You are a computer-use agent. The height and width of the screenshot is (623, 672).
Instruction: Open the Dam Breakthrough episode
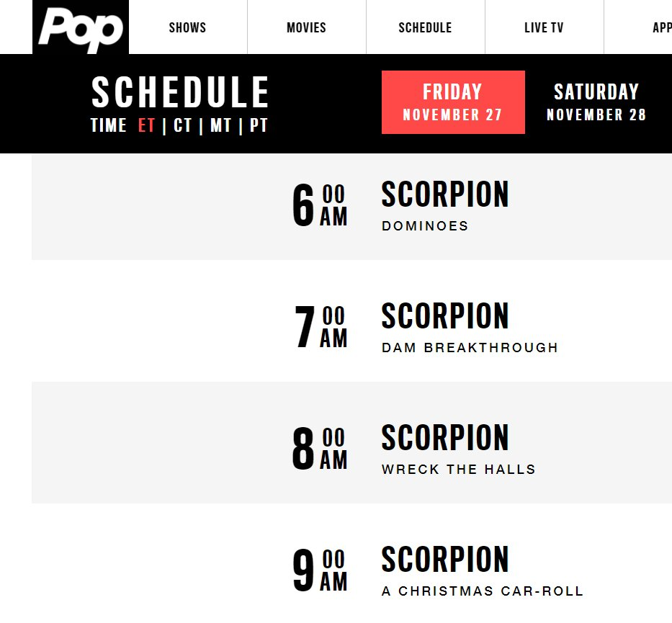[x=470, y=347]
